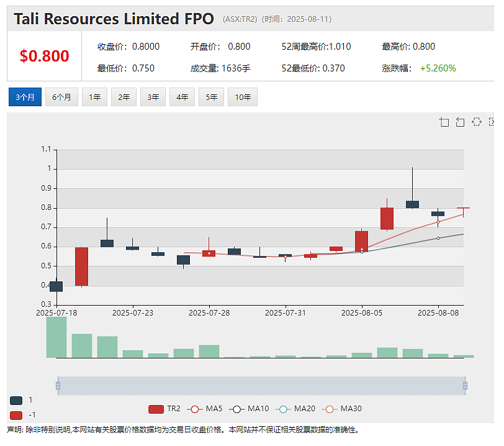Click the 成交量: 1636手 value
The image size is (504, 446).
pos(220,68)
